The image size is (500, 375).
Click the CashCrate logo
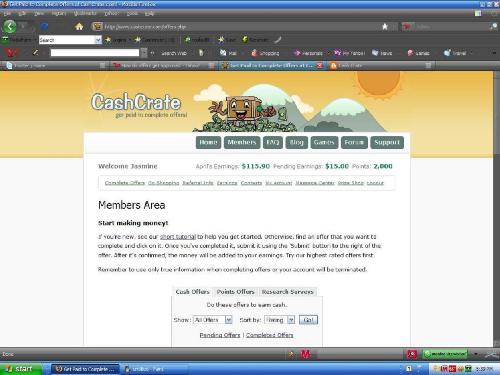136,102
